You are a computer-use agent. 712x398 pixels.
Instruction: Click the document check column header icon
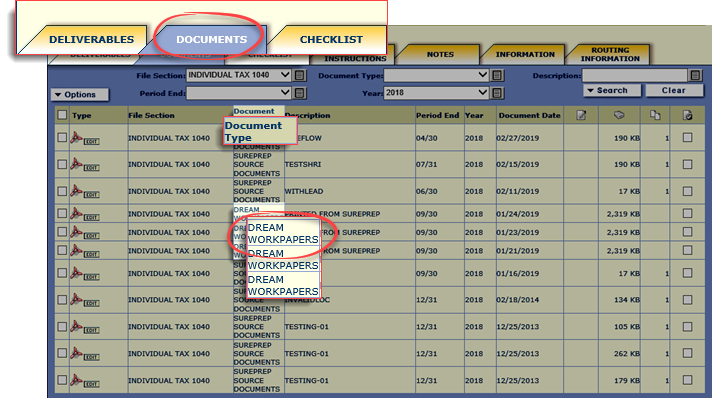(x=687, y=115)
